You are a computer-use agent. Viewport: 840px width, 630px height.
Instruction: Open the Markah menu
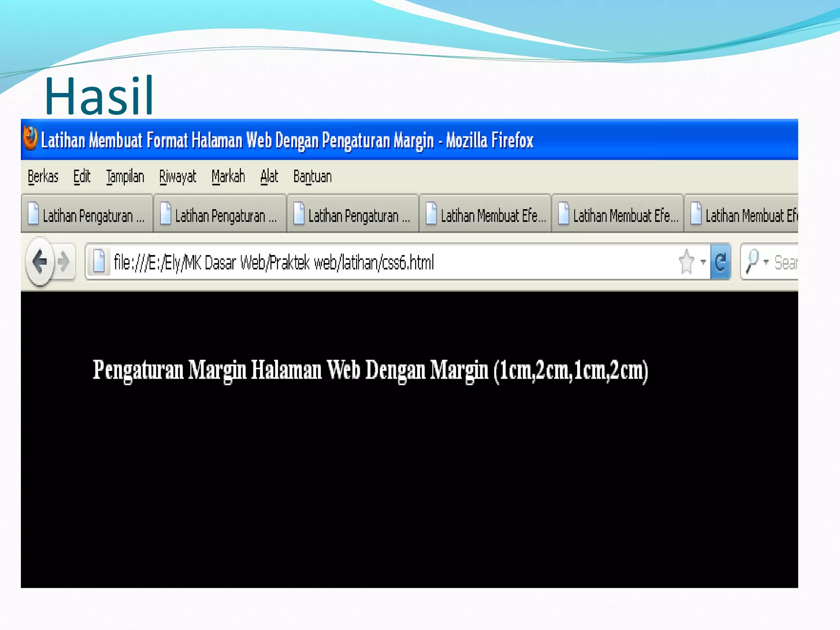coord(228,177)
